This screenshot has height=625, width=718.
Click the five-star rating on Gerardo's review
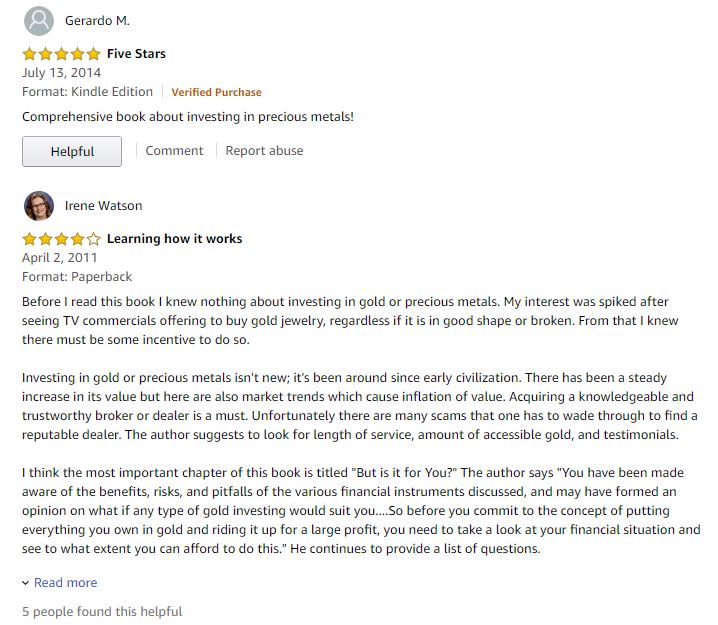61,54
